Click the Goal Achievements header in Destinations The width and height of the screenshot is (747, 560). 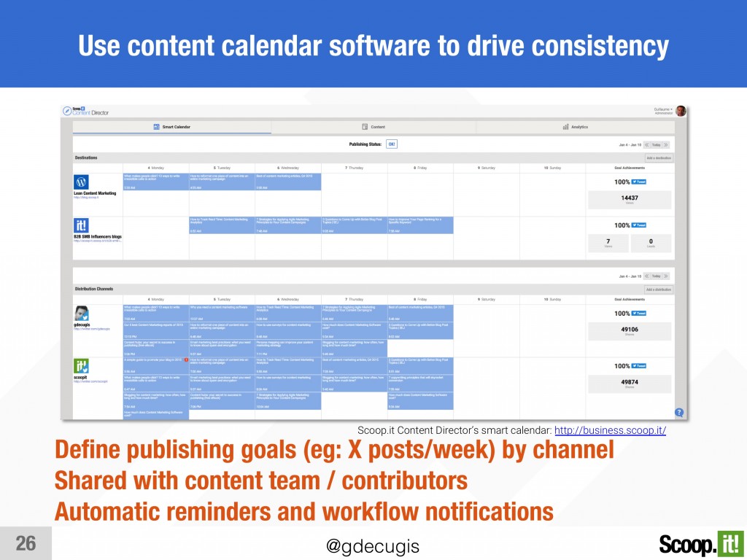coord(630,168)
